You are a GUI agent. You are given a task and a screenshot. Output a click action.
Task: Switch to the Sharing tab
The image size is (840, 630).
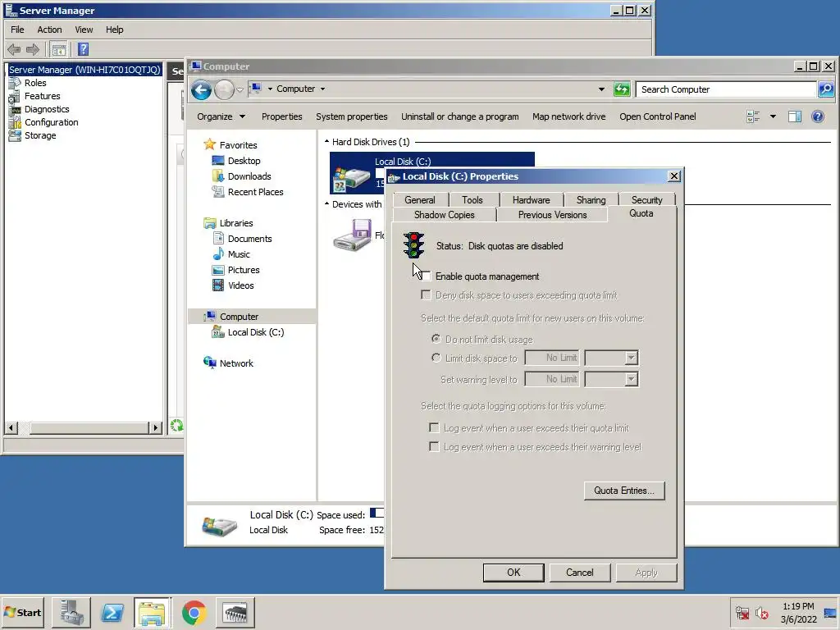click(591, 200)
